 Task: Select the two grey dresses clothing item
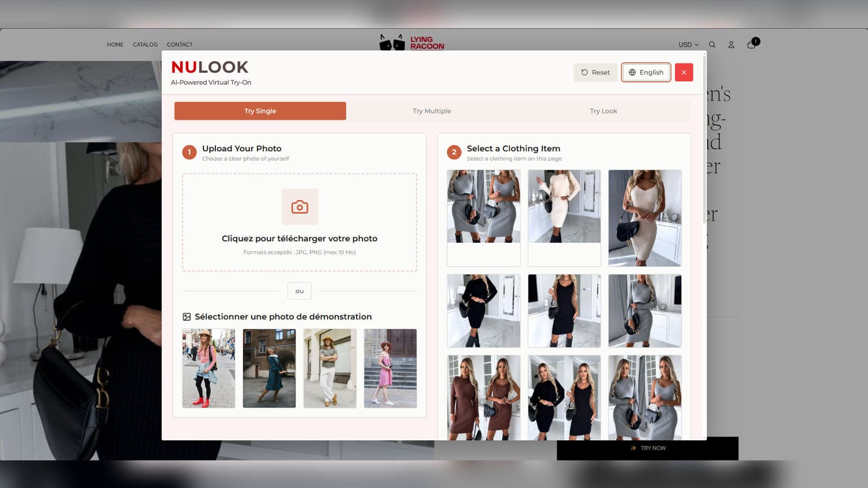click(483, 218)
